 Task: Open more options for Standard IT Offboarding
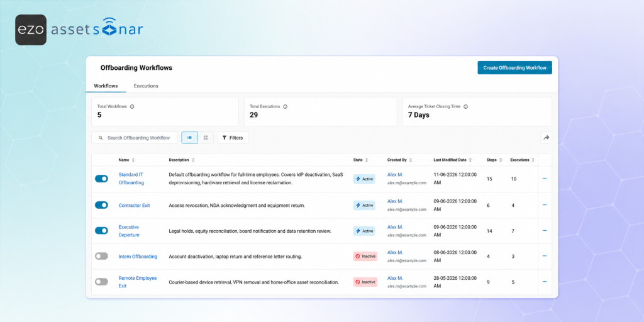544,179
